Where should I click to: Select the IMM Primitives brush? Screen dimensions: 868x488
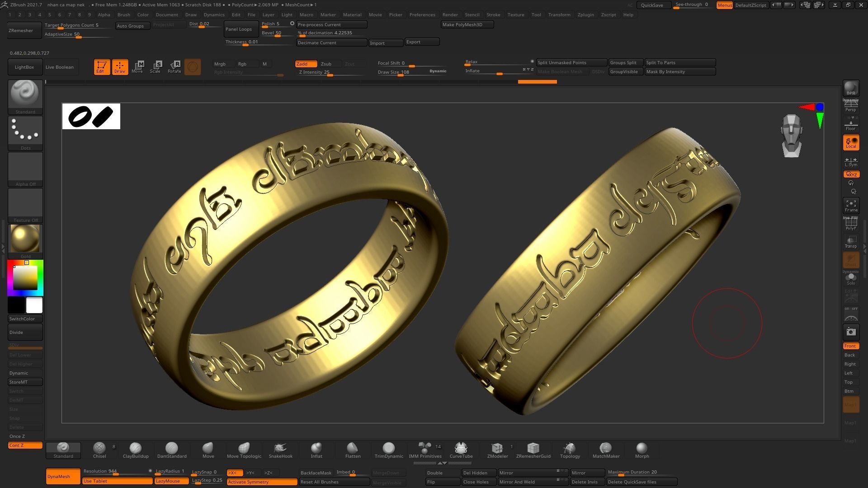425,450
